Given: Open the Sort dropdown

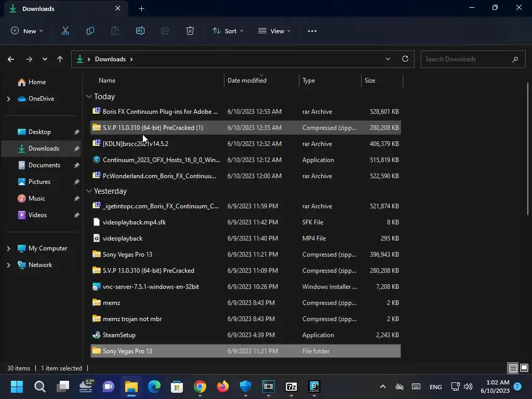Looking at the screenshot, I should [228, 31].
